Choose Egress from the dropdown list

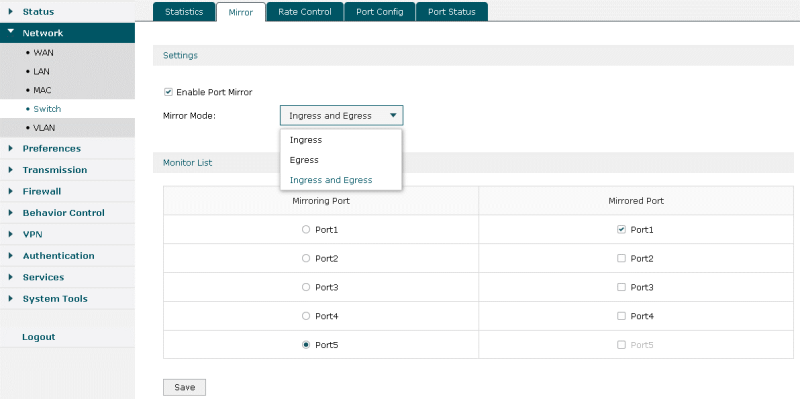(x=341, y=160)
